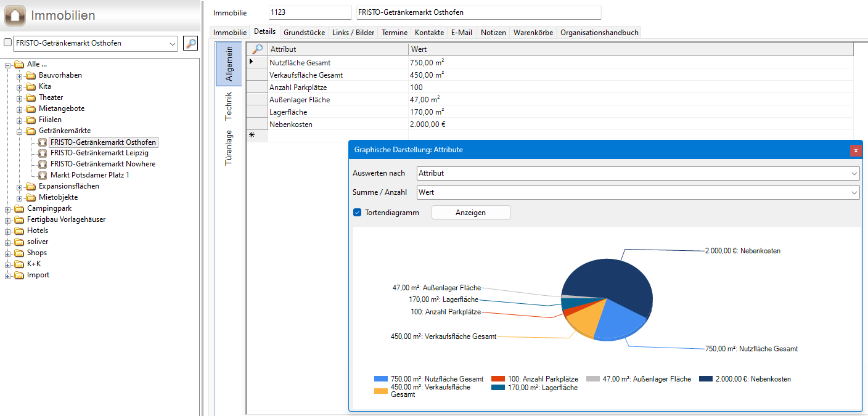
Task: Click the Immobilien house icon
Action: [x=15, y=15]
